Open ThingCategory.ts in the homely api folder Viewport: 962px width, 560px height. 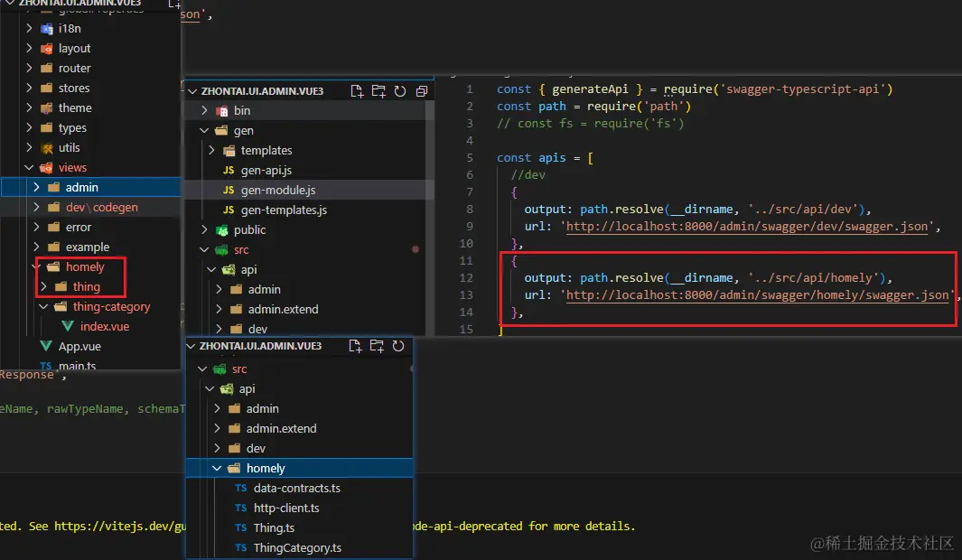pos(297,547)
